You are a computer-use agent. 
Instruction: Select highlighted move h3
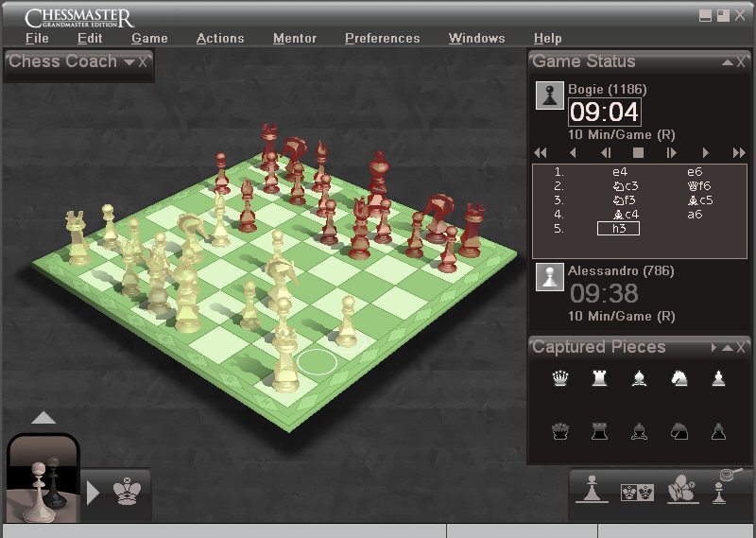[619, 228]
